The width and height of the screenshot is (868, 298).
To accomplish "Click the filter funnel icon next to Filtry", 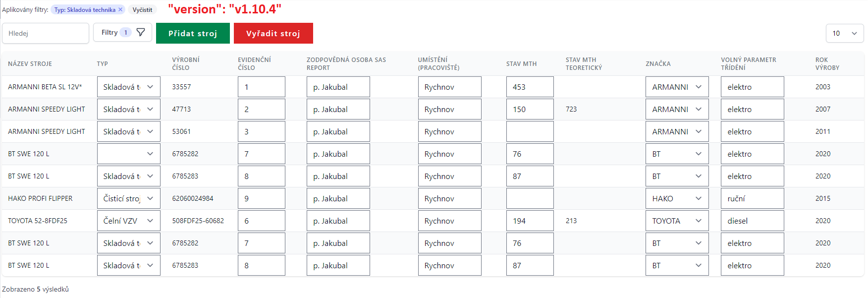I will click(x=141, y=32).
